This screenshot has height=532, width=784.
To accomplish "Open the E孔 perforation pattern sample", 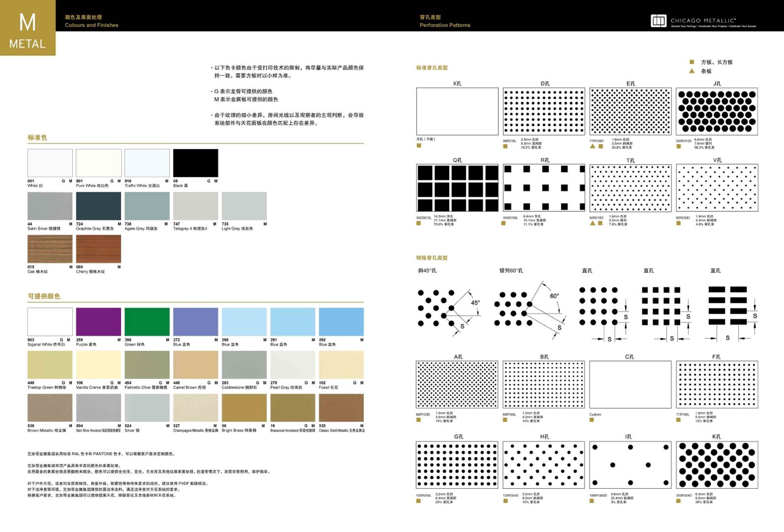I will pyautogui.click(x=631, y=111).
